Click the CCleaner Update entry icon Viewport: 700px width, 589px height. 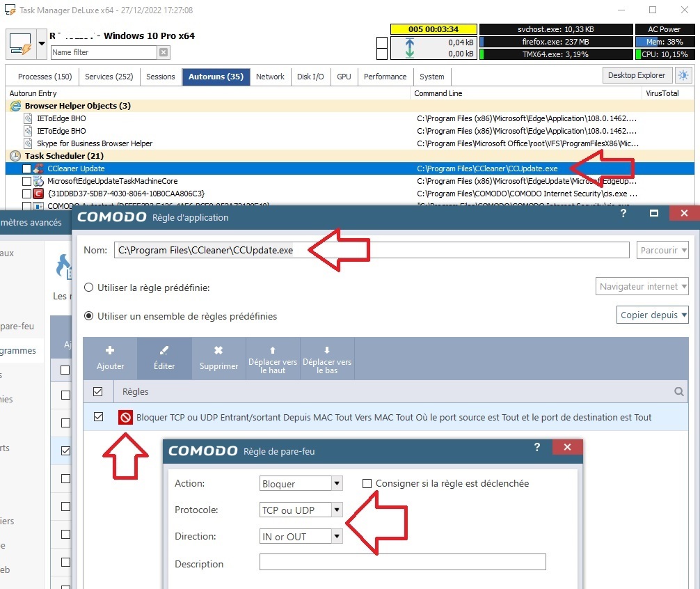[x=38, y=168]
